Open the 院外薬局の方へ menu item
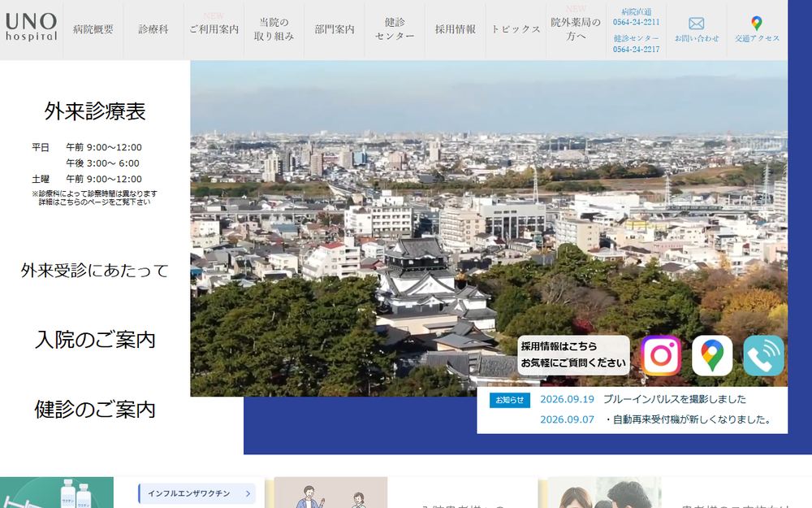Viewport: 812px width, 508px height. point(576,29)
